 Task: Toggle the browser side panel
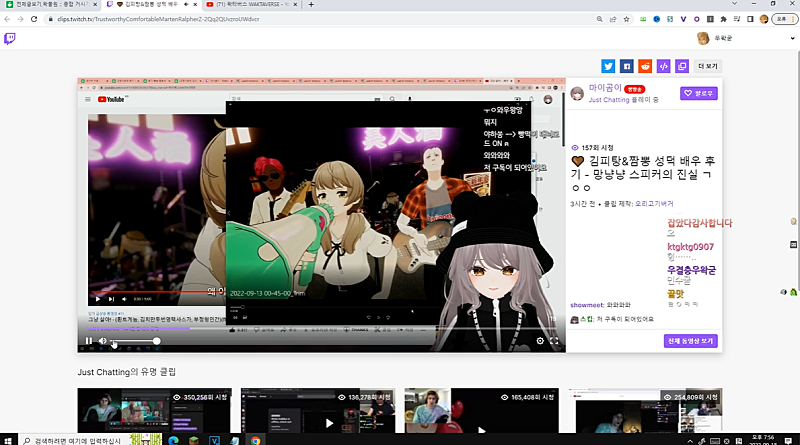coord(750,19)
